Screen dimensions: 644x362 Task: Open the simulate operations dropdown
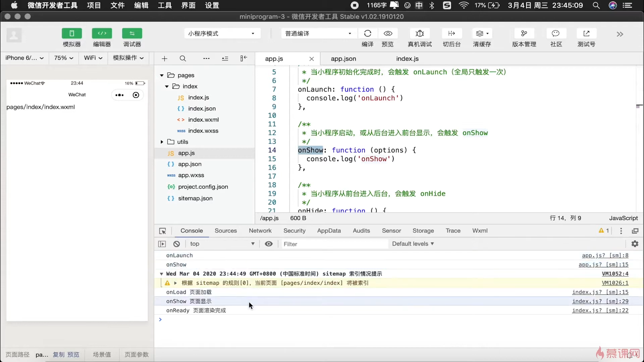(128, 58)
